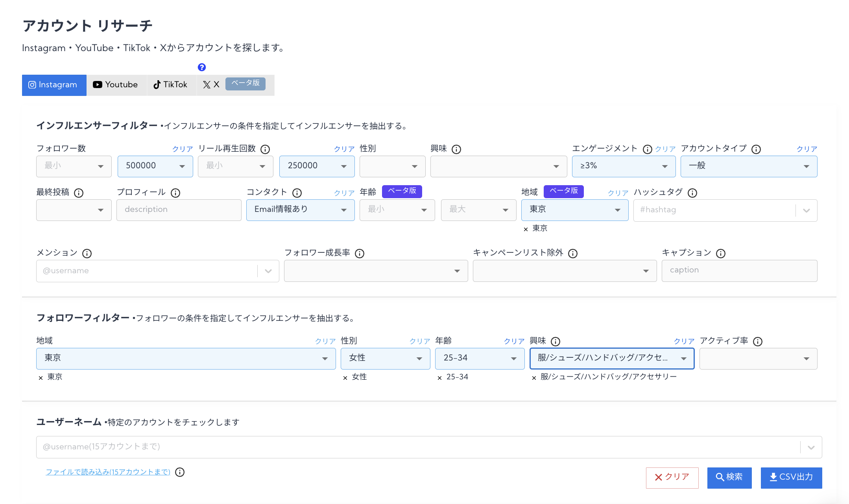This screenshot has height=504, width=849.
Task: Click the info icon next to メンション
Action: tap(87, 254)
